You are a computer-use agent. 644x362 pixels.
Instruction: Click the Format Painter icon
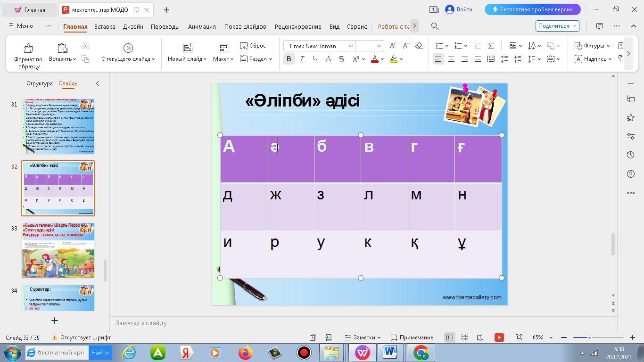[28, 48]
